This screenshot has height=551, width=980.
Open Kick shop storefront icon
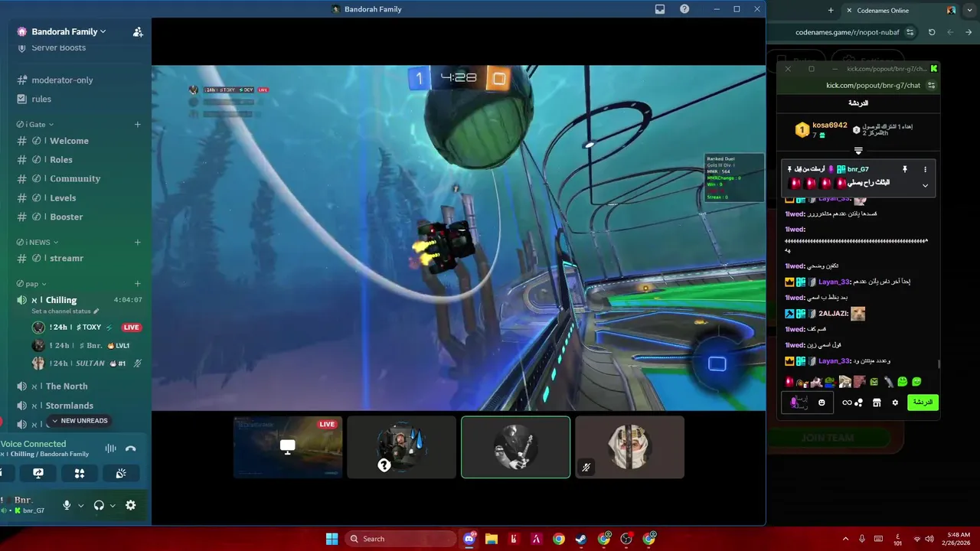click(877, 403)
